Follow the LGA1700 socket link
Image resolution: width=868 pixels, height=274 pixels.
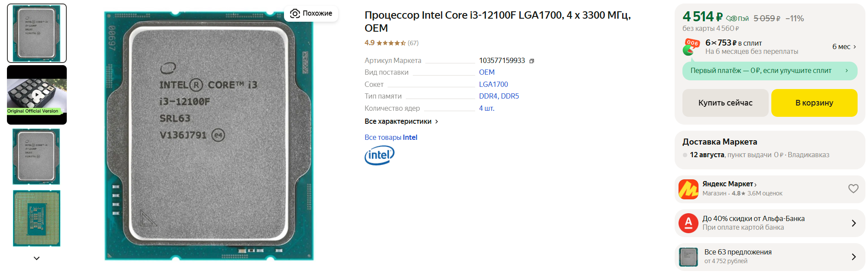(493, 85)
